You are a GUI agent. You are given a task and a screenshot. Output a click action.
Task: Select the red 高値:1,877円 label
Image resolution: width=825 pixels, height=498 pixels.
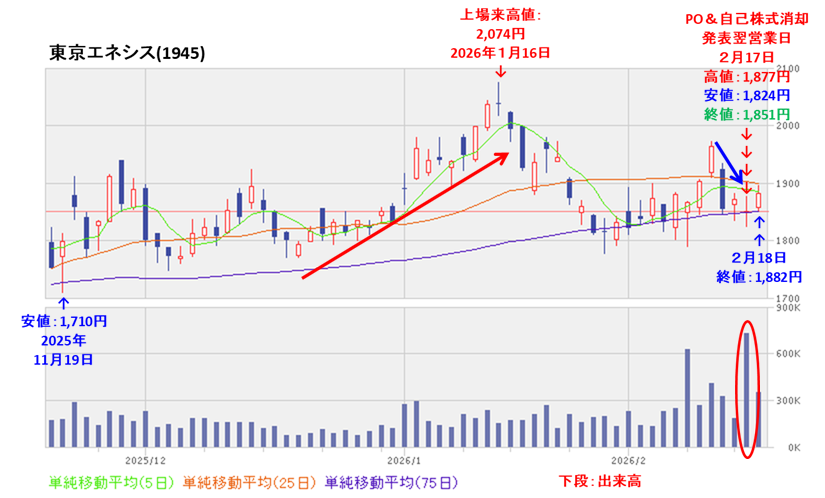pos(746,77)
